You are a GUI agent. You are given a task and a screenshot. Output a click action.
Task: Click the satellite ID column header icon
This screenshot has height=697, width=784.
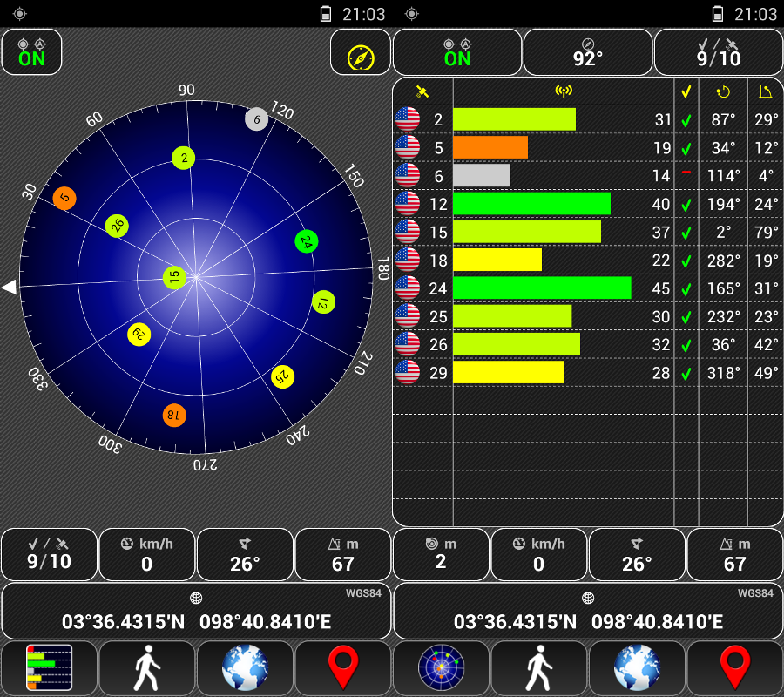(x=422, y=91)
